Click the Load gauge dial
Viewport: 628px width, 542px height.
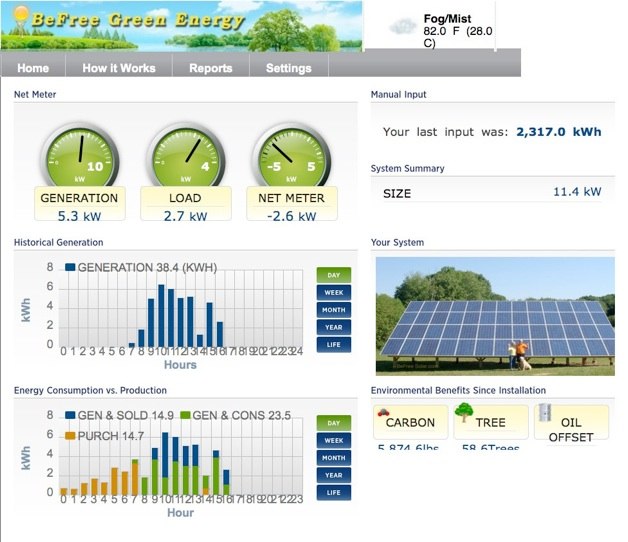click(x=185, y=154)
